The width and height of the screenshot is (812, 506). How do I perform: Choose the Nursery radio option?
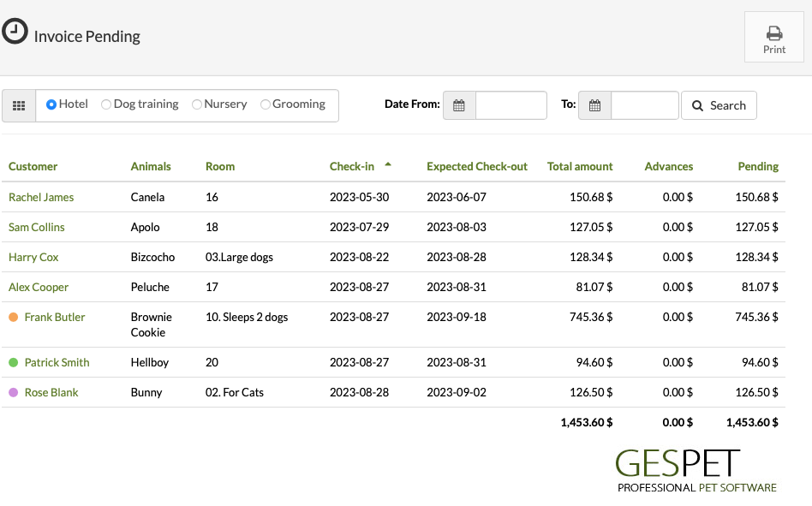(197, 104)
